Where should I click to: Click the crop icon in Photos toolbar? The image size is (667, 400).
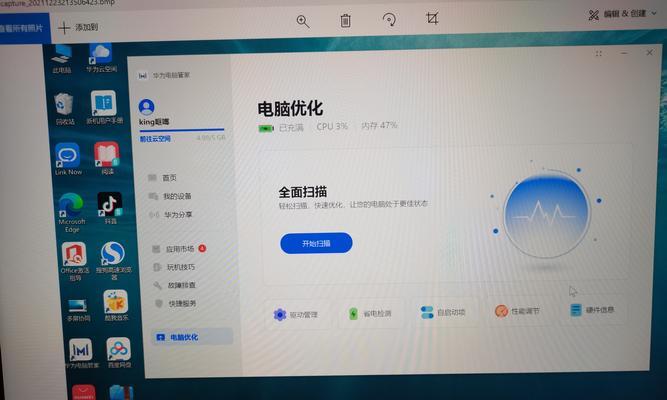432,18
